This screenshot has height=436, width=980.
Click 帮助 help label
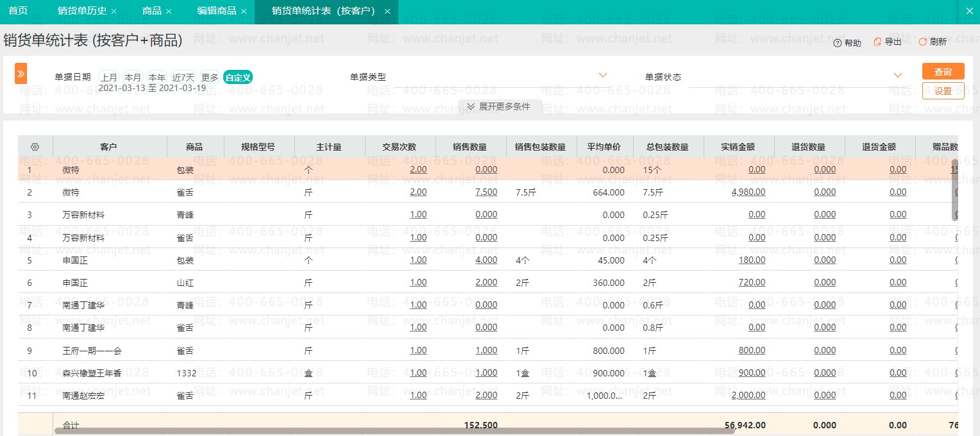pyautogui.click(x=853, y=43)
